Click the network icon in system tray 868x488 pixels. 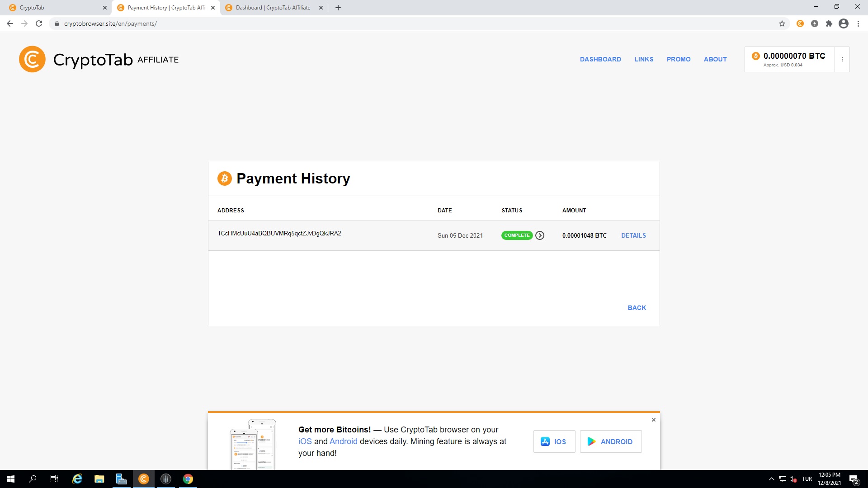(x=783, y=479)
